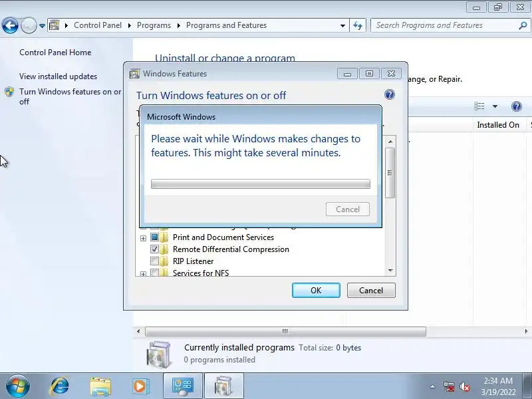Viewport: 532px width, 399px height.
Task: Click the shield icon beside Windows features link
Action: click(x=9, y=92)
